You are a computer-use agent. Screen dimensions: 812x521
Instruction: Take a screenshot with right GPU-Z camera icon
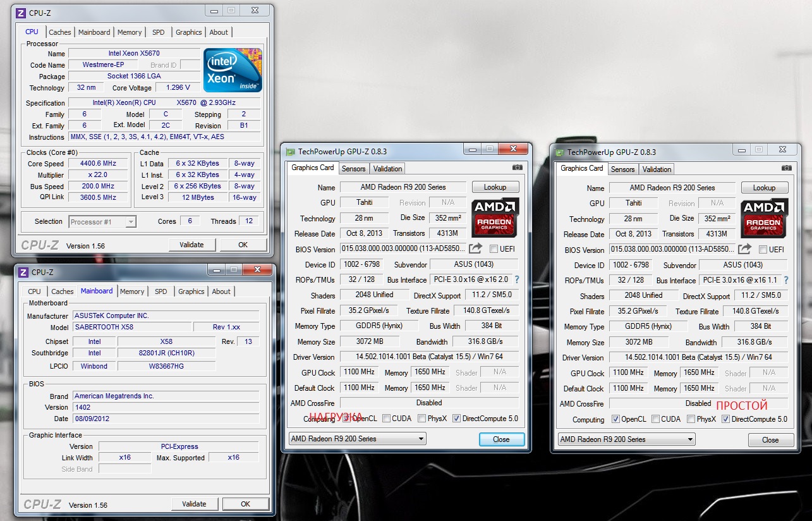(x=787, y=168)
